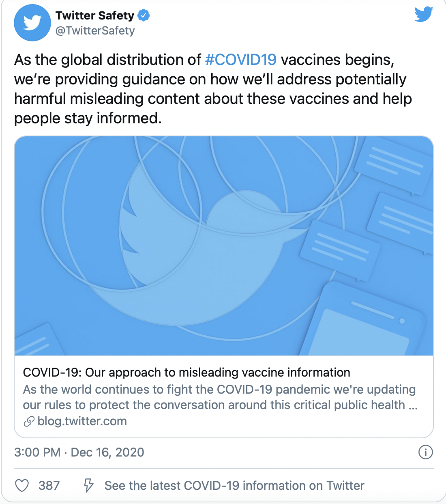Viewport: 446px width, 504px height.
Task: Click the link card preview image
Action: (x=224, y=246)
